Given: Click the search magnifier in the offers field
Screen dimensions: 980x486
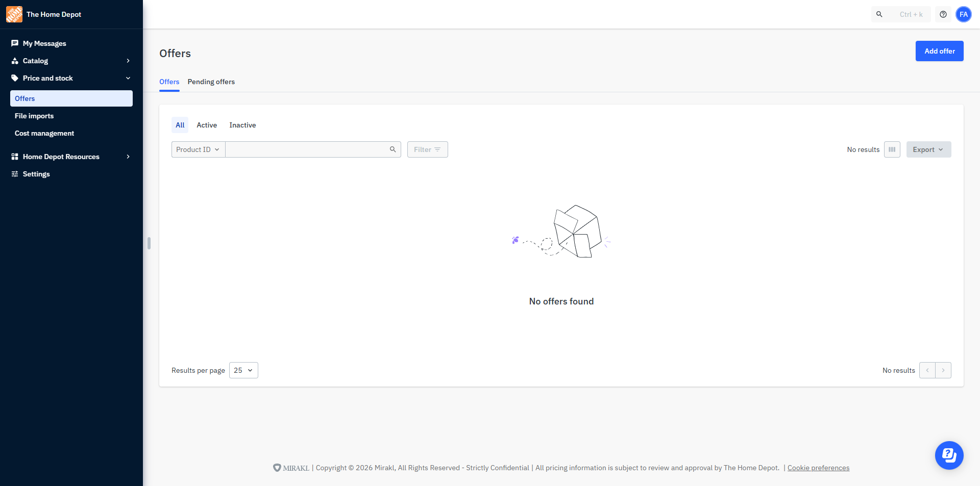Looking at the screenshot, I should (393, 149).
